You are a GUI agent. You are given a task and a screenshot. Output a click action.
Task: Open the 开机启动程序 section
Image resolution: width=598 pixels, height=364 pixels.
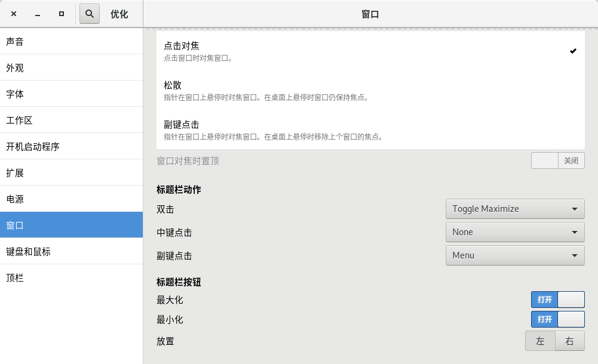pyautogui.click(x=71, y=147)
